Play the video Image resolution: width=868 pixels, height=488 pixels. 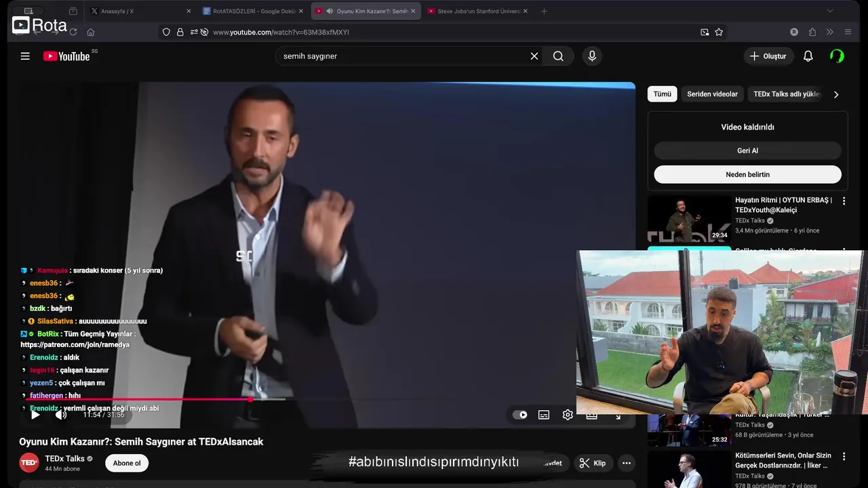pyautogui.click(x=35, y=415)
